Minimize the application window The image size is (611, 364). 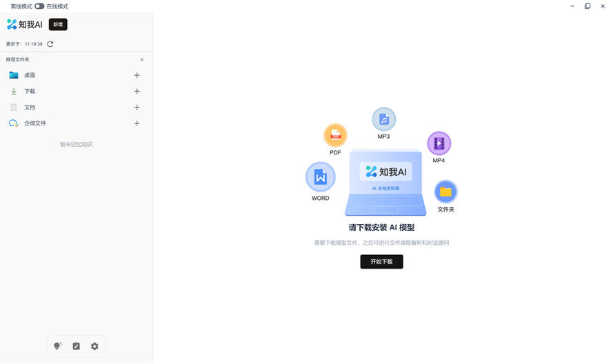[x=572, y=6]
